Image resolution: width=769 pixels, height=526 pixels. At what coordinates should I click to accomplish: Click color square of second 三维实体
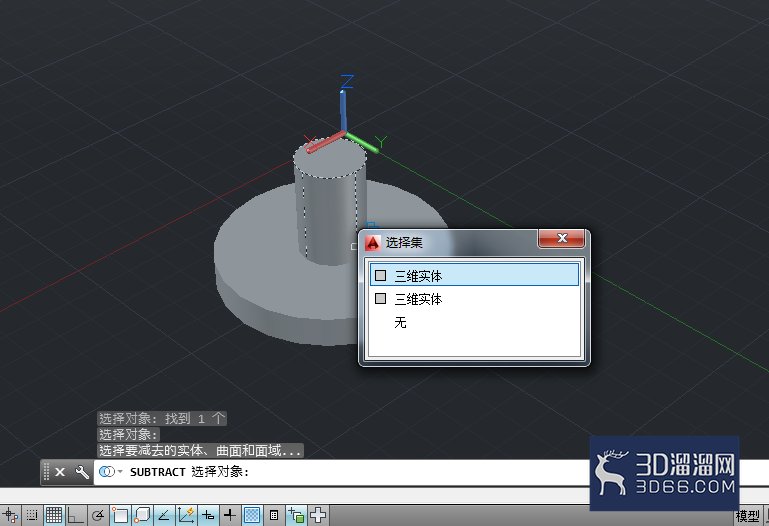click(381, 298)
